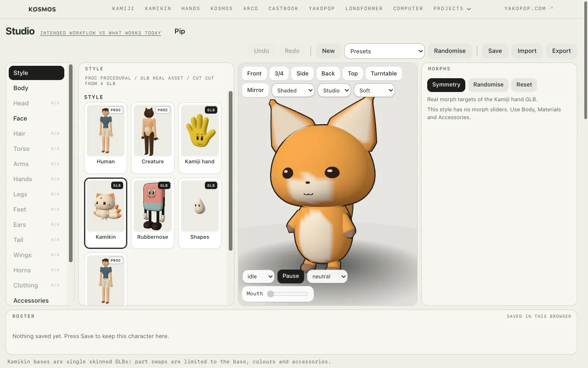Select the Style category tab
This screenshot has height=368, width=588.
tap(36, 73)
